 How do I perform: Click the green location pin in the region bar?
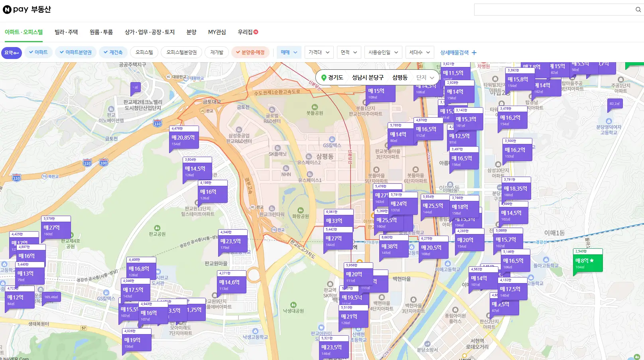pyautogui.click(x=324, y=77)
